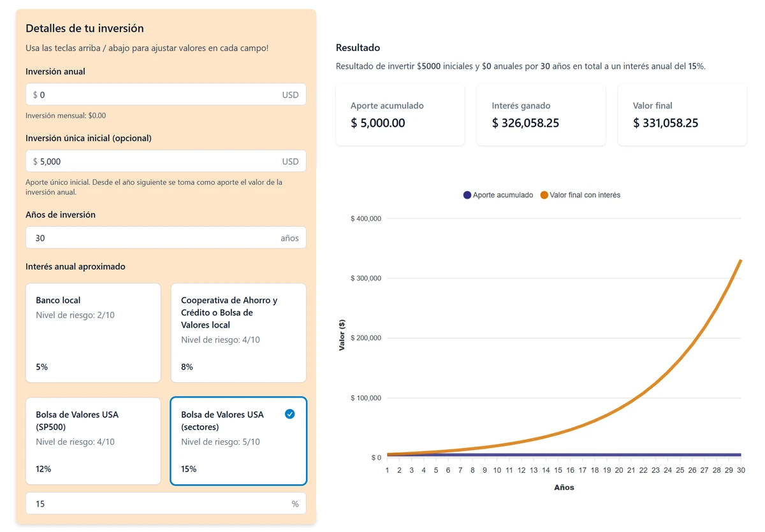
Task: Choose Bolsa de Valores USA (SP500) card
Action: tap(93, 441)
